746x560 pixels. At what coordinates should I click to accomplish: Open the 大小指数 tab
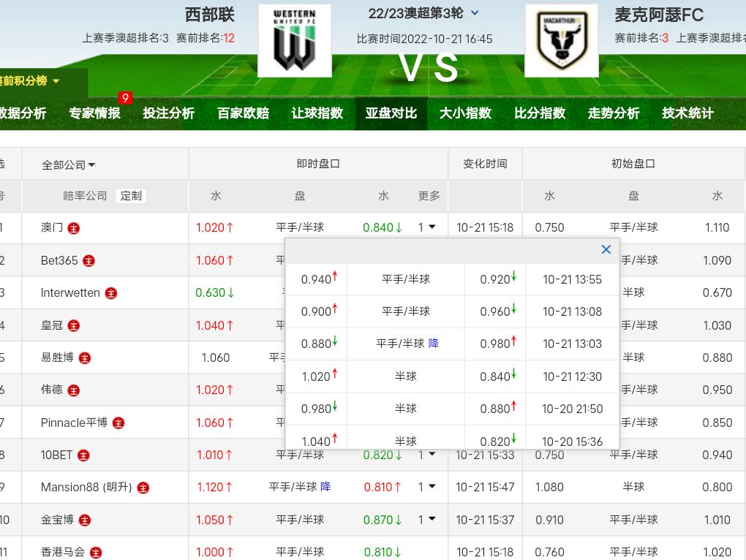tap(465, 113)
